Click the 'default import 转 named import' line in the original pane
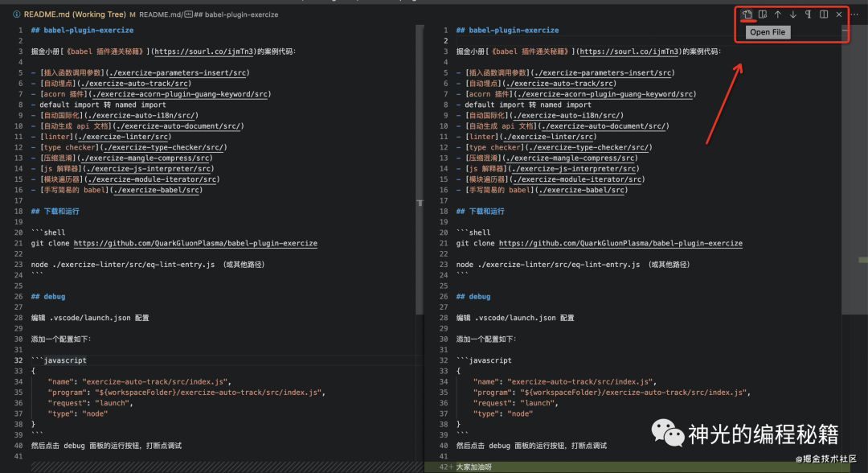Image resolution: width=868 pixels, height=473 pixels. click(99, 105)
